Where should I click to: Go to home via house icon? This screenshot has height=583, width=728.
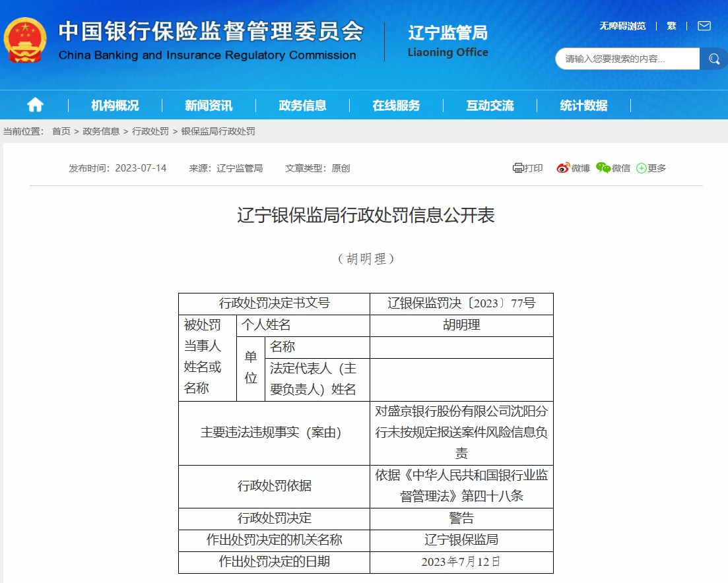pyautogui.click(x=35, y=106)
